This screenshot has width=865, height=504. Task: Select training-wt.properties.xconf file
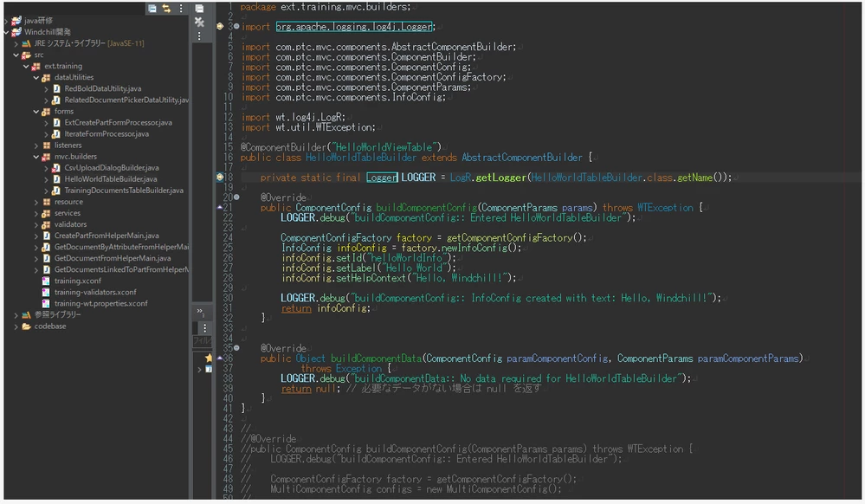(x=101, y=304)
